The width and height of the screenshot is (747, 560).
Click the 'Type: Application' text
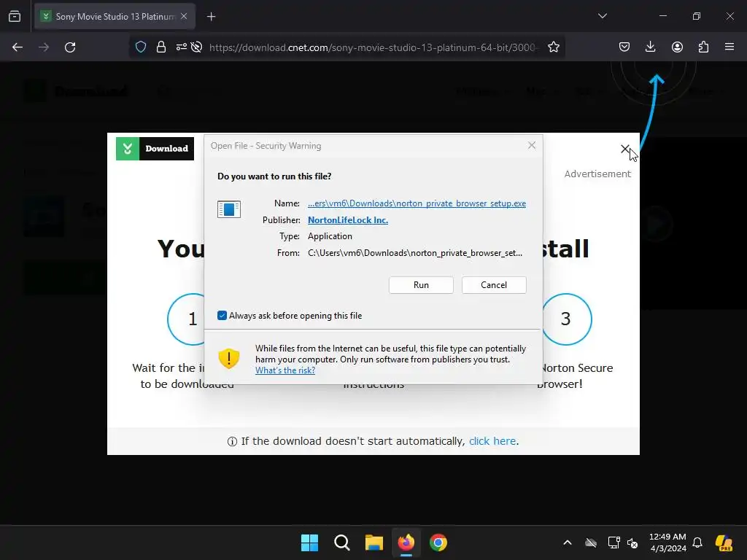coord(316,236)
